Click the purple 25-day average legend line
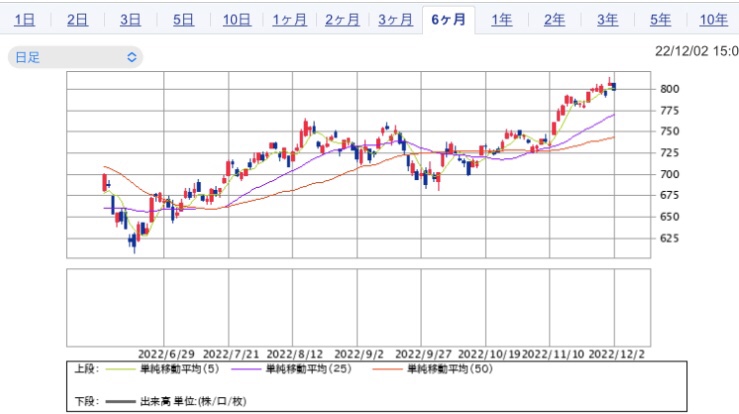This screenshot has height=414, width=739. pyautogui.click(x=246, y=369)
